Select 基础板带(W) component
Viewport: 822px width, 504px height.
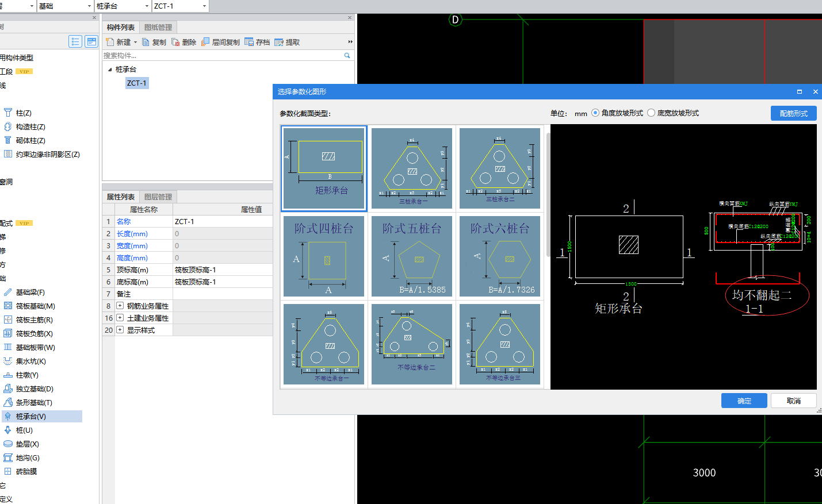35,348
